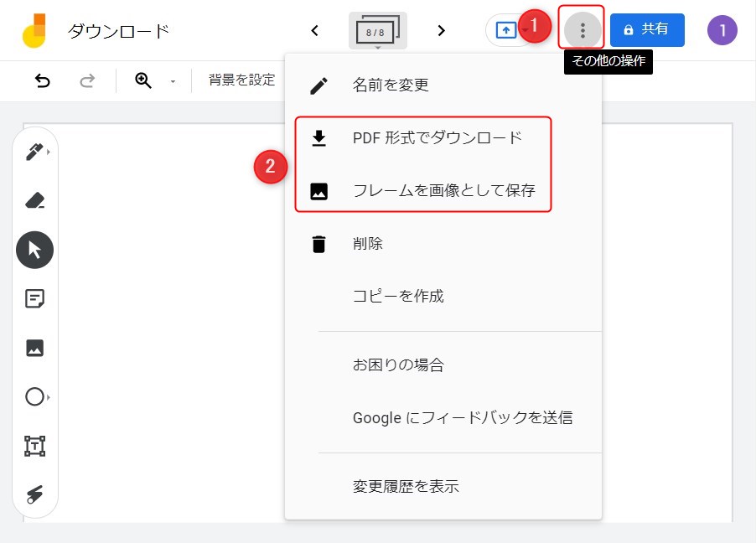Choose Google にフィードバックを送信

pos(443,417)
